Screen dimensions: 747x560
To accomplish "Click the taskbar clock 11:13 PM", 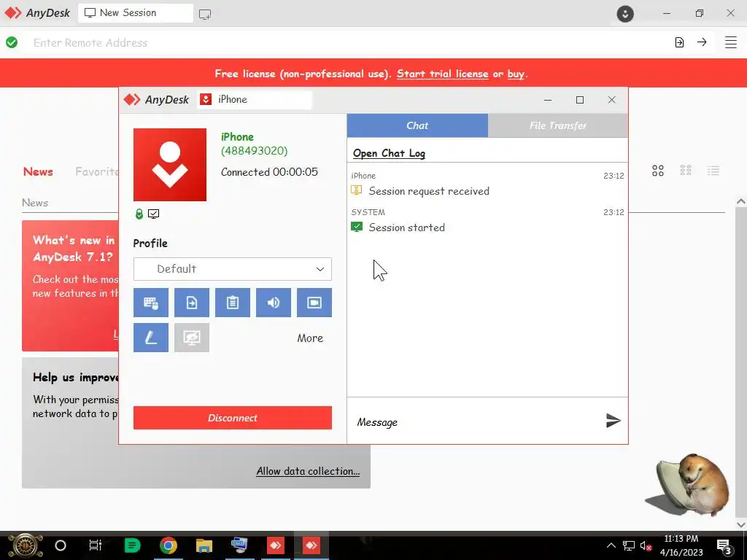I will tap(681, 539).
